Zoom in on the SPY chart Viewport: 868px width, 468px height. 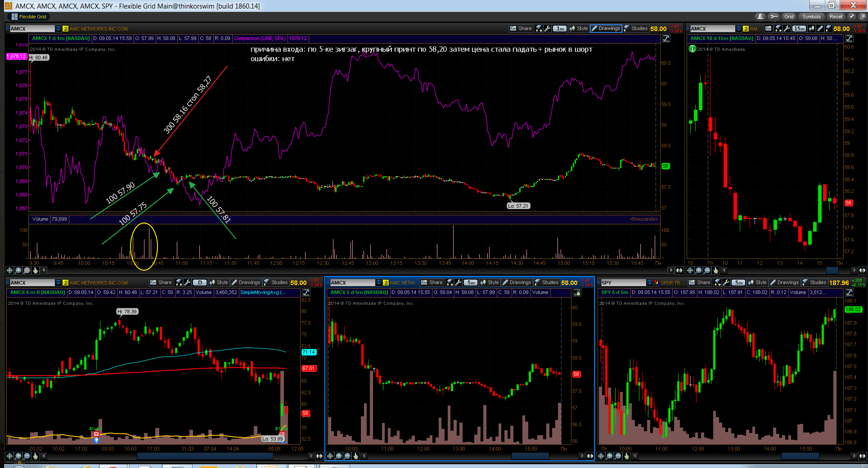610,456
